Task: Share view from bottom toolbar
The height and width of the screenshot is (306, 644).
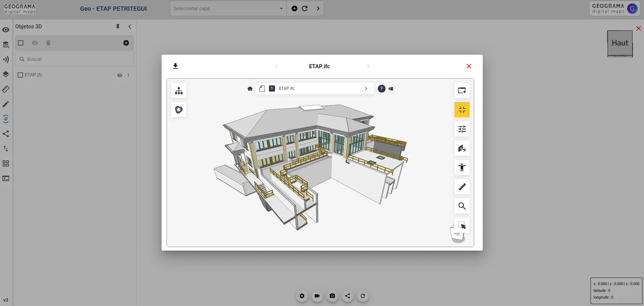Action: (347, 296)
